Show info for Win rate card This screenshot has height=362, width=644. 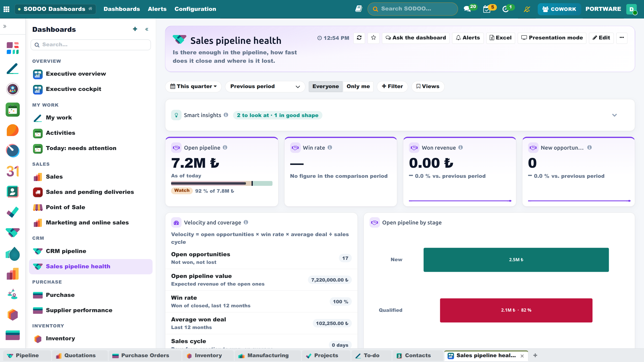point(330,148)
